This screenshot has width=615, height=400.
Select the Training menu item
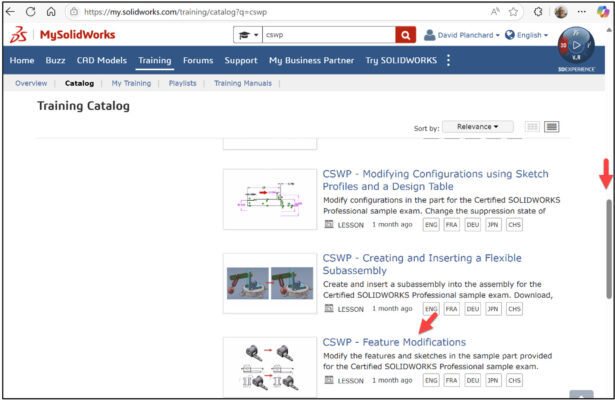pyautogui.click(x=155, y=60)
